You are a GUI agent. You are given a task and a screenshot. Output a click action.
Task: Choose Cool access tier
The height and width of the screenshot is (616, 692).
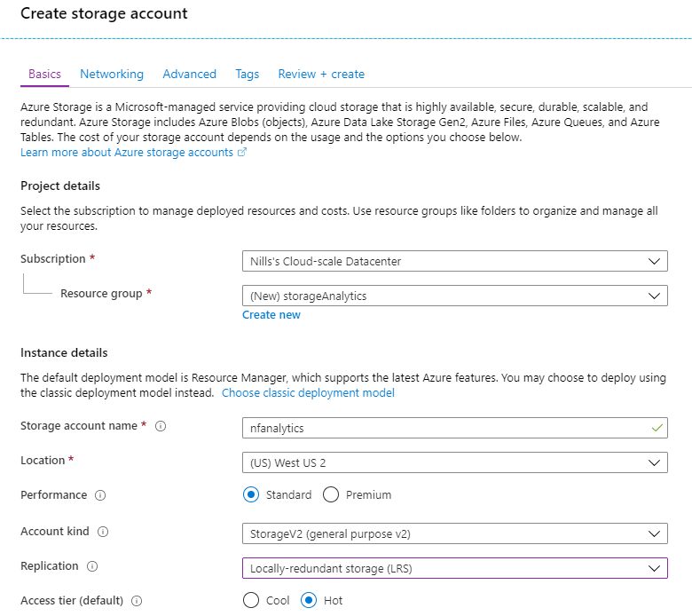(x=251, y=600)
